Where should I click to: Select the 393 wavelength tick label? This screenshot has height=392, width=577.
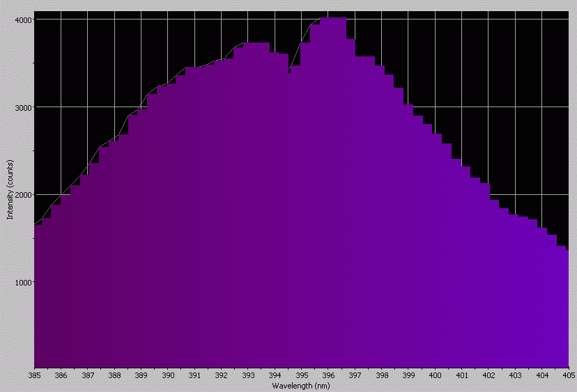coord(248,375)
